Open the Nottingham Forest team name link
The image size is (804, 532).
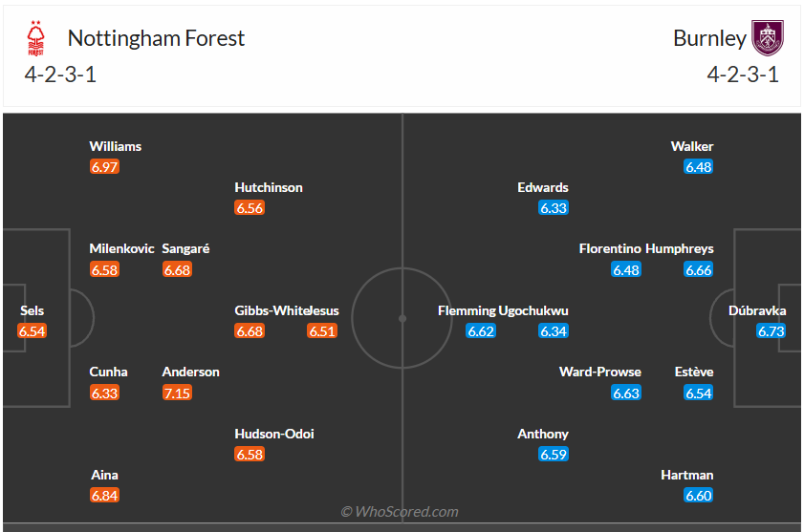coord(156,38)
